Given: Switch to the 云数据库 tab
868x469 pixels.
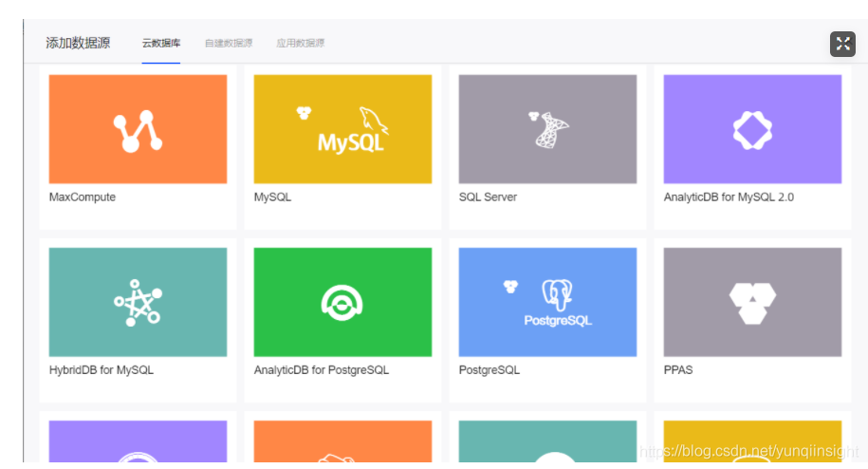Looking at the screenshot, I should click(x=161, y=43).
